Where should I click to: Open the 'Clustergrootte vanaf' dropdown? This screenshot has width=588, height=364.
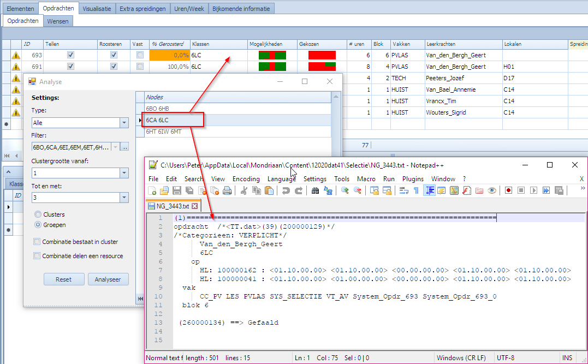point(124,173)
